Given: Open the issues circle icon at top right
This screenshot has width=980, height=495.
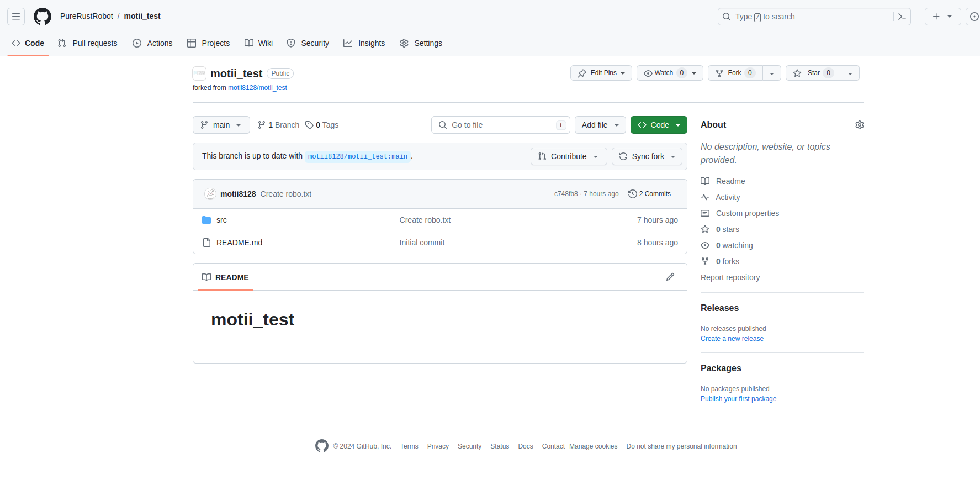Looking at the screenshot, I should click(x=974, y=17).
